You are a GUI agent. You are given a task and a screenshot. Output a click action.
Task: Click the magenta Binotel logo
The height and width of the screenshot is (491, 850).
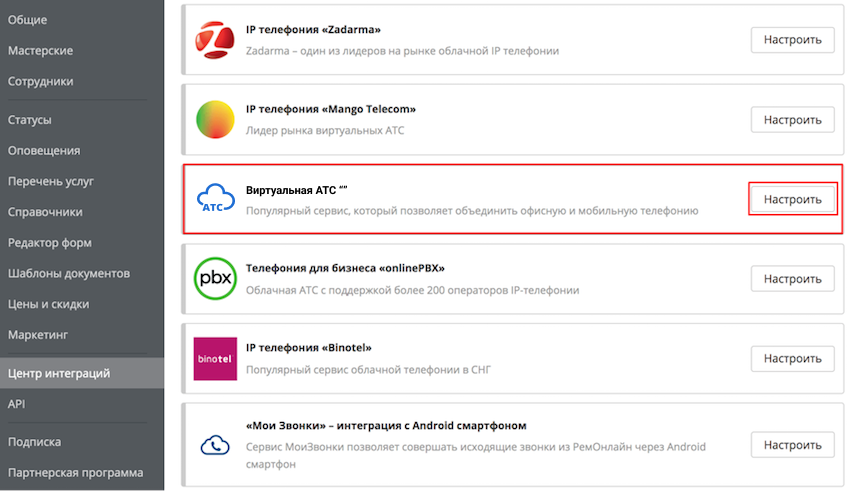(x=215, y=358)
